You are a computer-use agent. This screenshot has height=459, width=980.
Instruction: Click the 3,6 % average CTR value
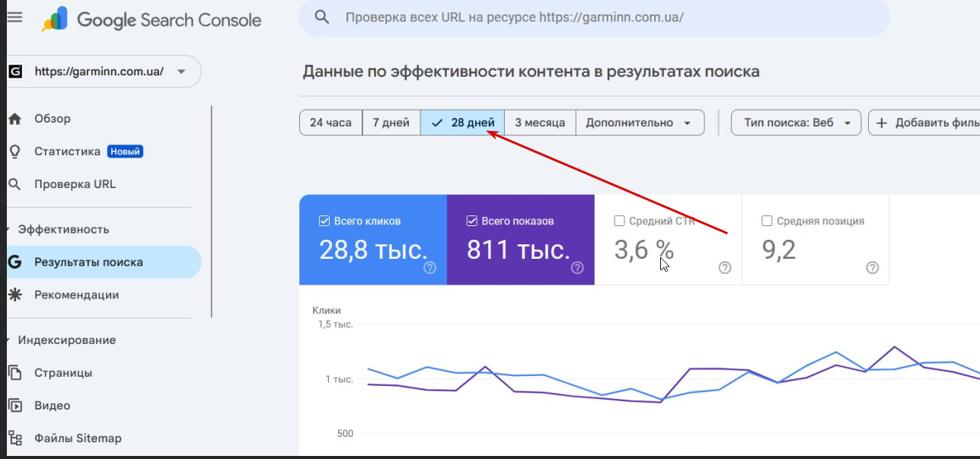pos(644,250)
